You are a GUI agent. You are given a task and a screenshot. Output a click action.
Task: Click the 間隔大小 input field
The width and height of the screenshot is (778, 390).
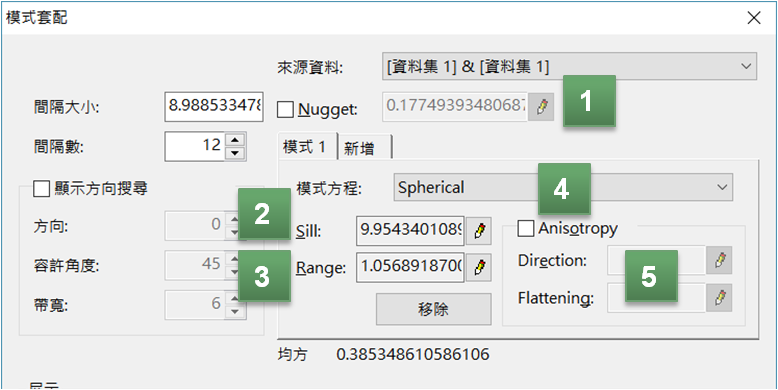click(x=214, y=106)
